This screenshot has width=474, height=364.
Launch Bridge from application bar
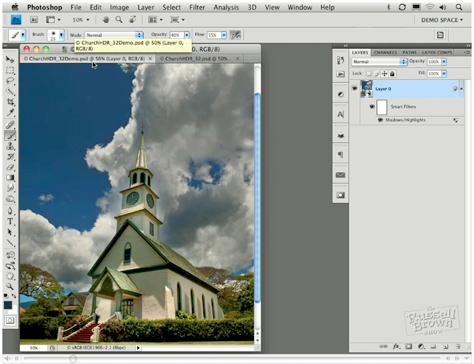(x=34, y=20)
